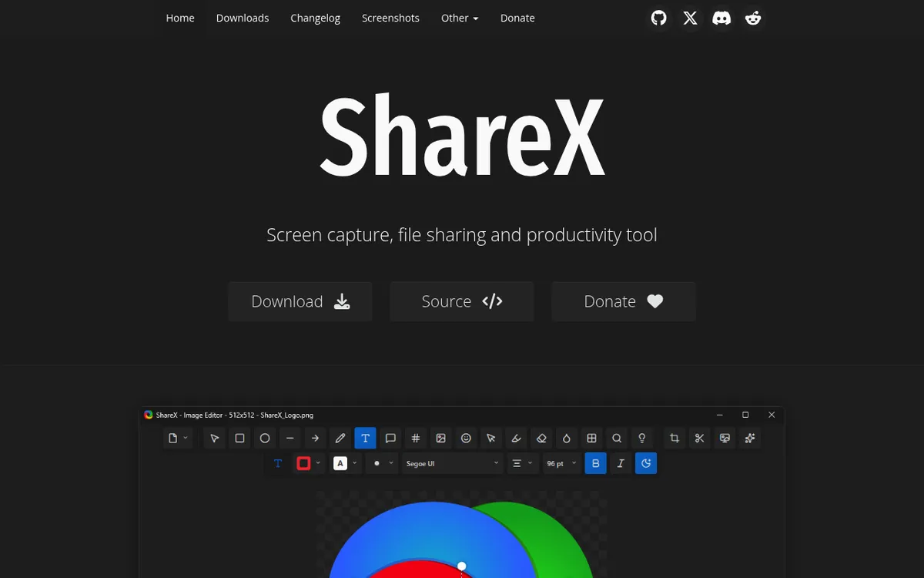This screenshot has height=578, width=924.
Task: Select the Speech balloon tool
Action: coord(390,439)
